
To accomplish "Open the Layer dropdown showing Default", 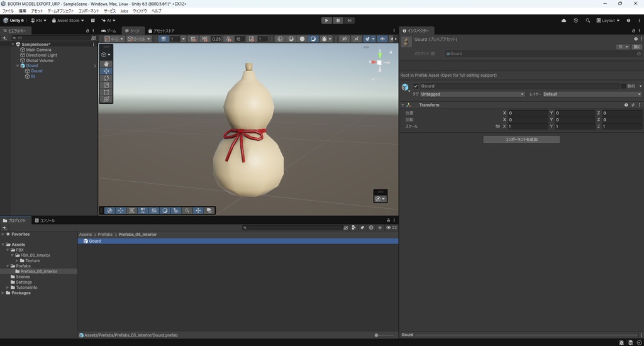I will click(592, 94).
